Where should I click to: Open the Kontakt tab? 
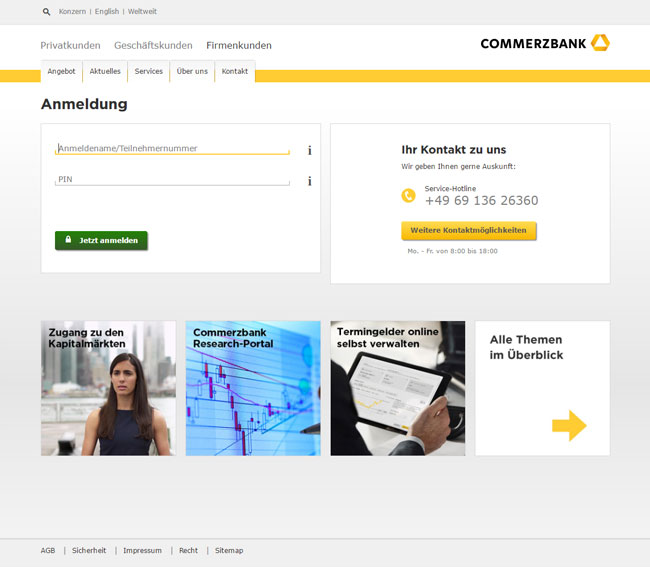(235, 71)
